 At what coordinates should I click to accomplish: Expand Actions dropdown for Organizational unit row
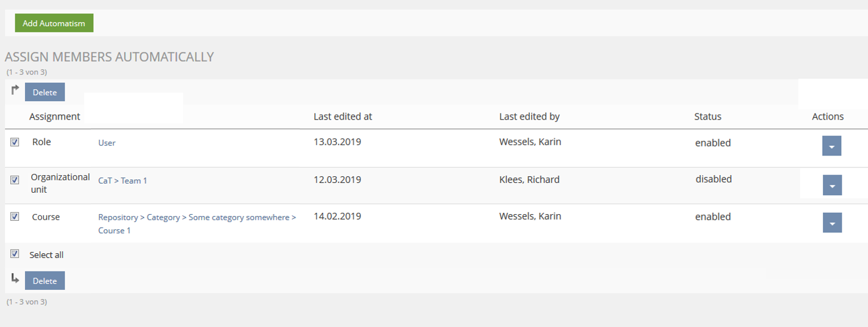831,185
